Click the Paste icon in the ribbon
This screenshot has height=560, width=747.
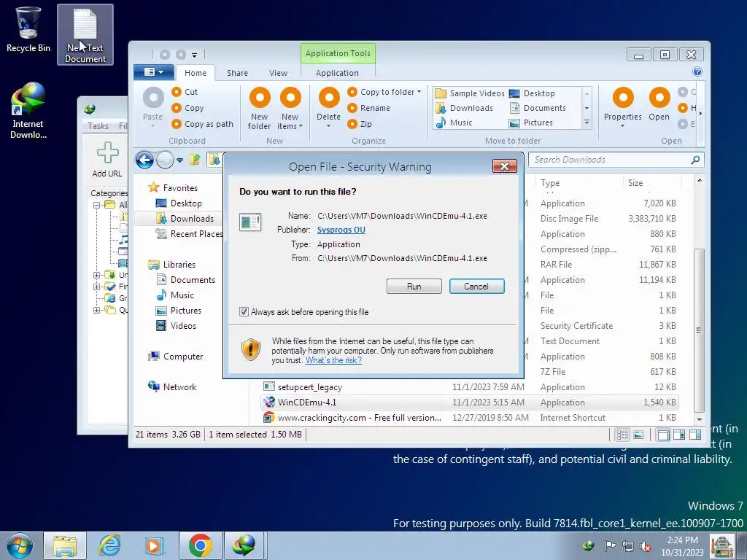coord(153,98)
